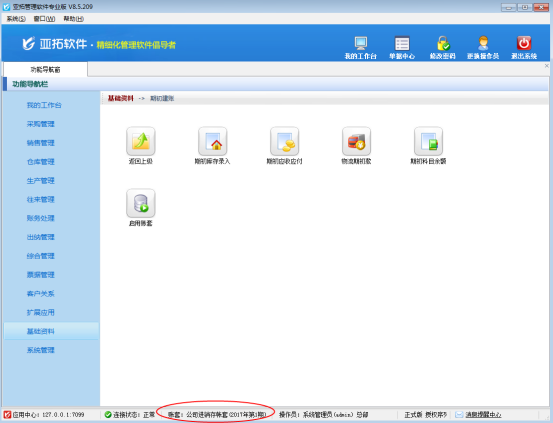Open 期初应收应付 coins icon
The image size is (553, 423).
[285, 141]
